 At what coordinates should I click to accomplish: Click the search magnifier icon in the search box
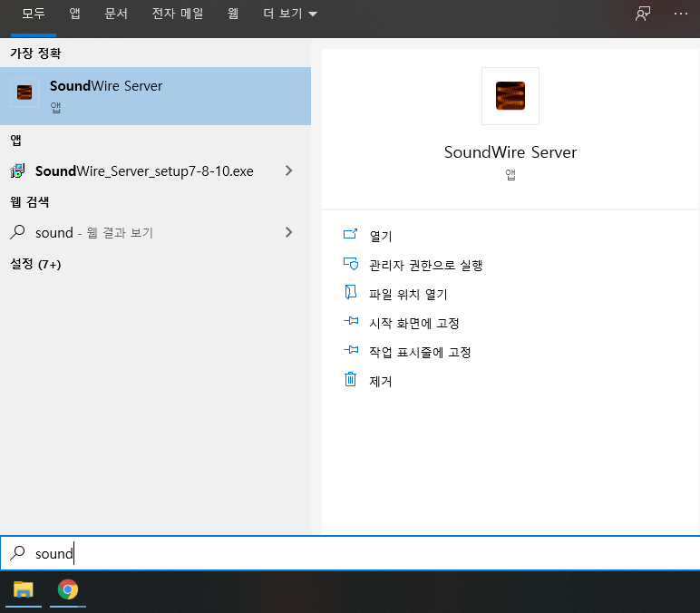coord(17,553)
